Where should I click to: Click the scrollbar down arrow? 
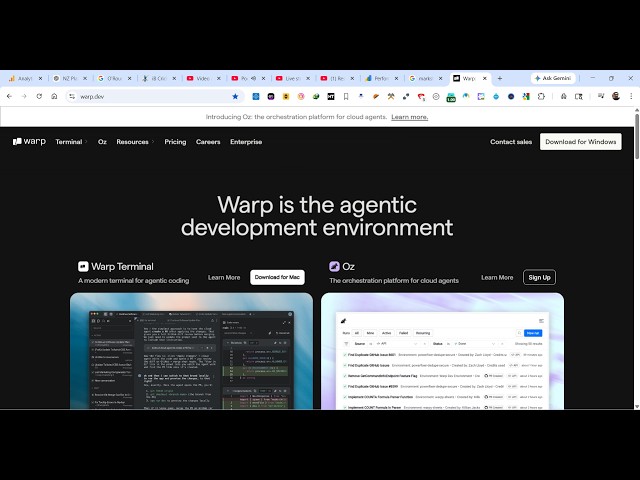(637, 406)
